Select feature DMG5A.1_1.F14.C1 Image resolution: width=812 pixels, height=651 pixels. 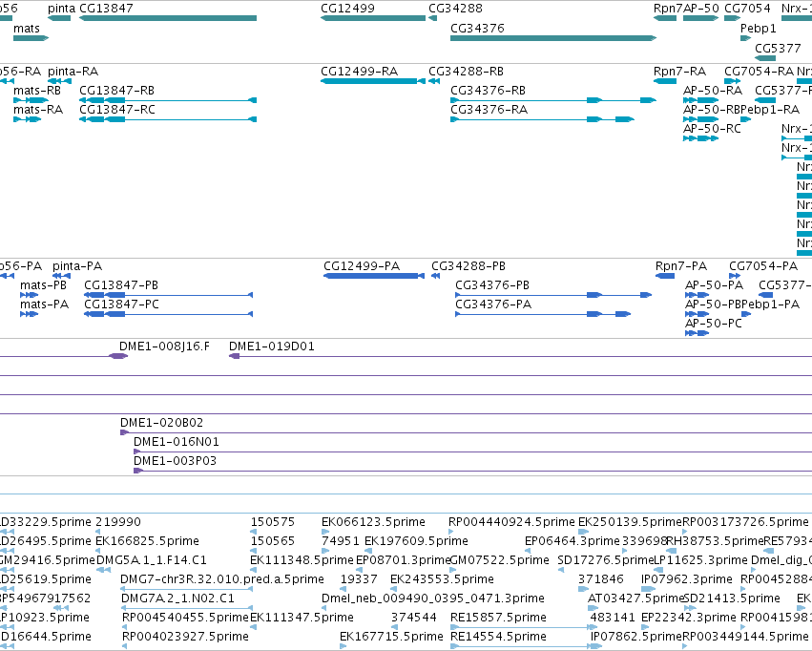tap(103, 570)
